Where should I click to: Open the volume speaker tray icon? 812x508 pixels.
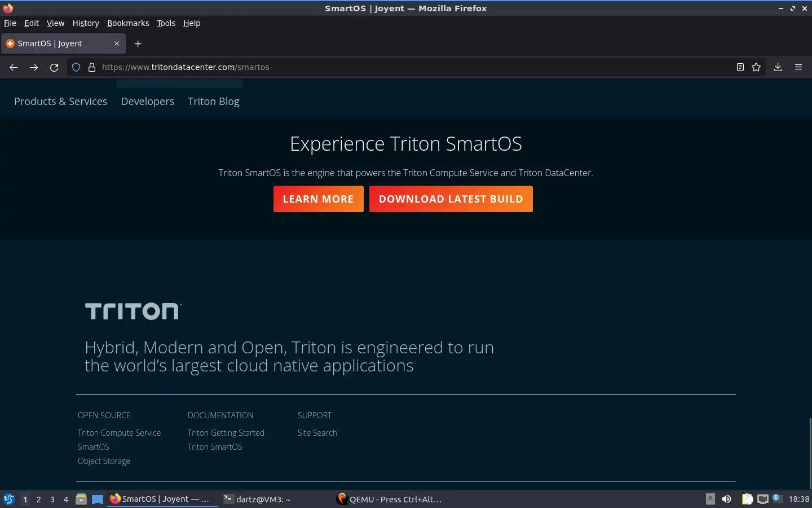[726, 499]
